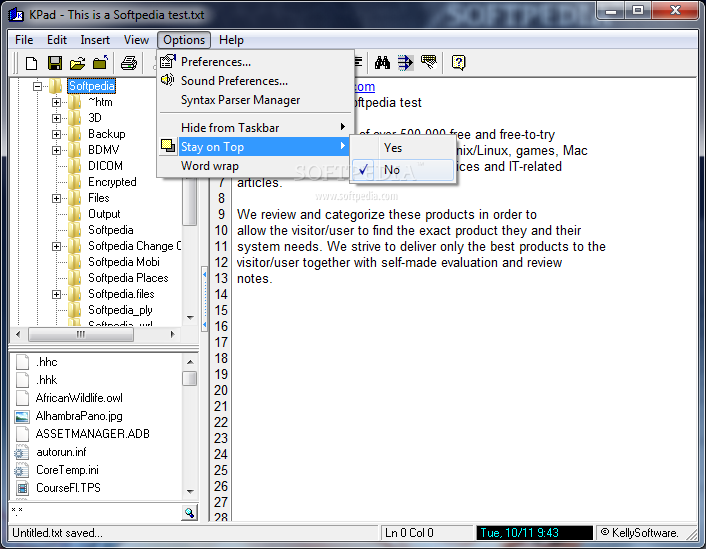Click the Untitled.txt saved status message
The height and width of the screenshot is (549, 706).
tap(58, 533)
